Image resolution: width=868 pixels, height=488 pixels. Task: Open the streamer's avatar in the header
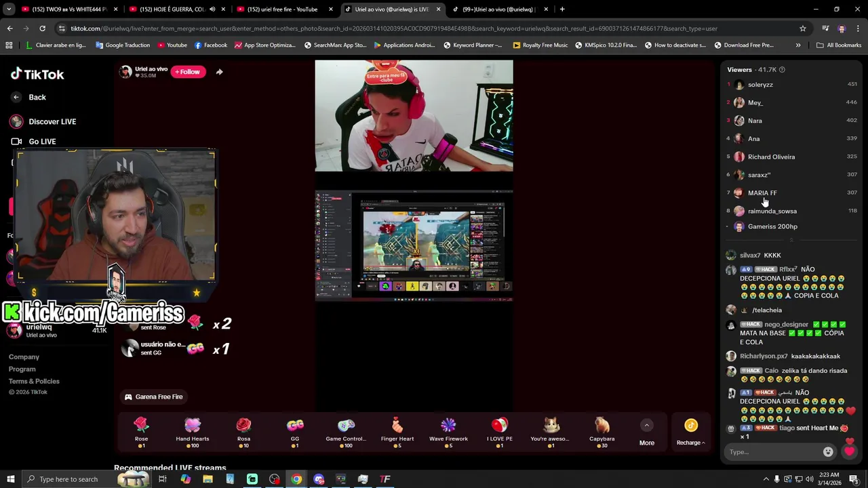(125, 72)
